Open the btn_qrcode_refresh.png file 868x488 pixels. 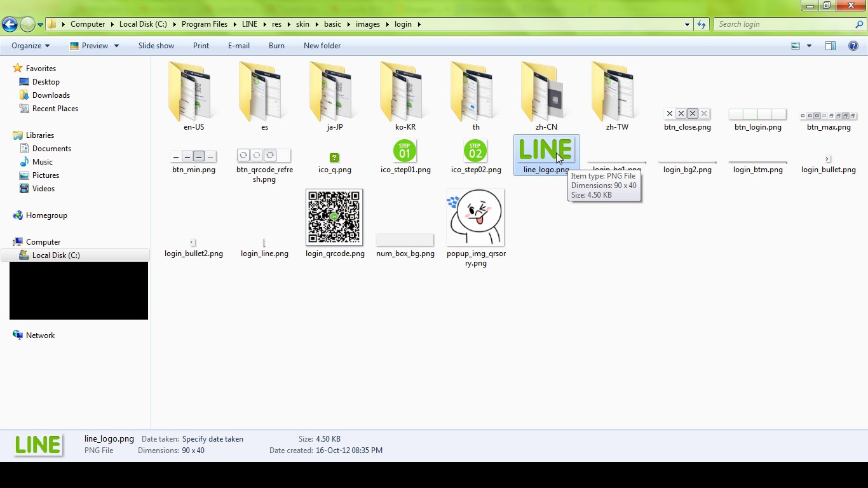point(264,154)
